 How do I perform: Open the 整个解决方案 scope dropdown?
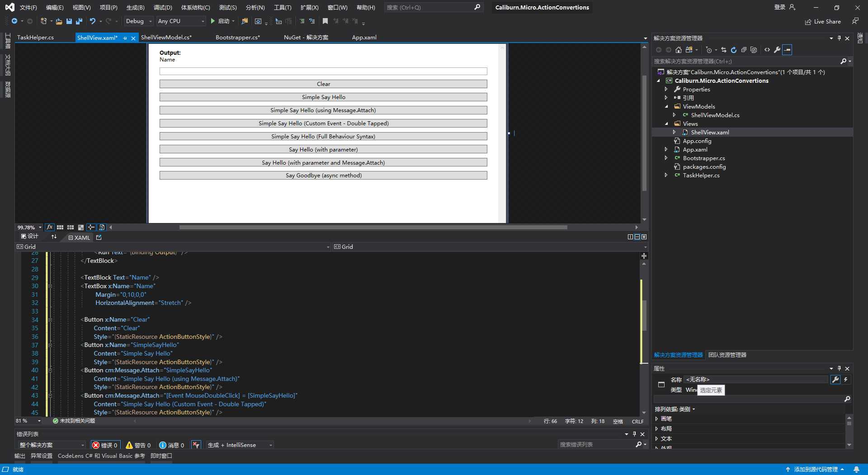click(51, 445)
